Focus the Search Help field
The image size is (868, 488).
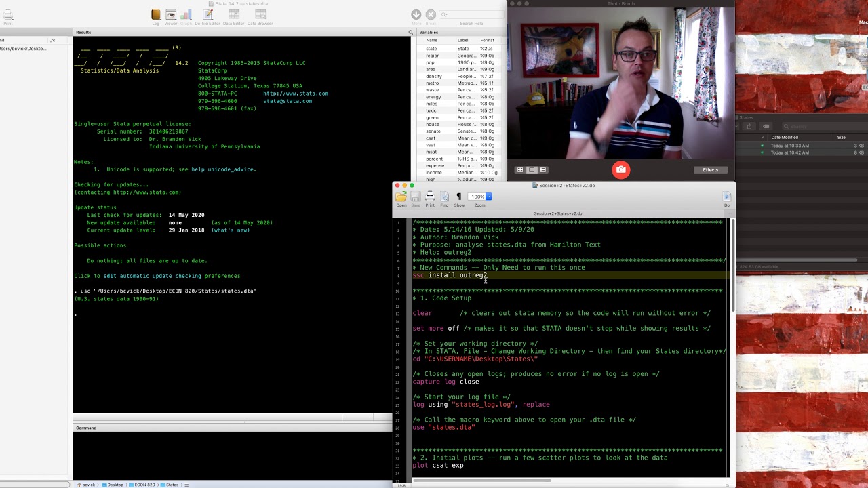coord(471,14)
